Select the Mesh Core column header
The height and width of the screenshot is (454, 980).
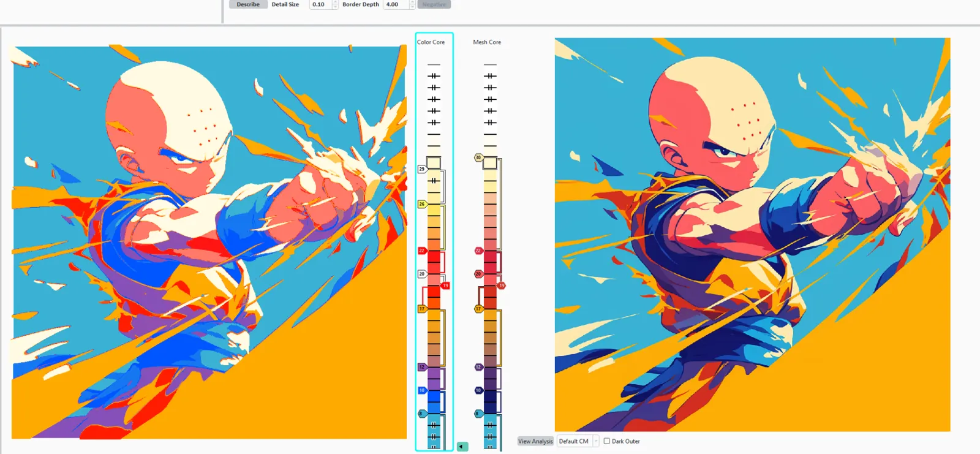tap(487, 42)
